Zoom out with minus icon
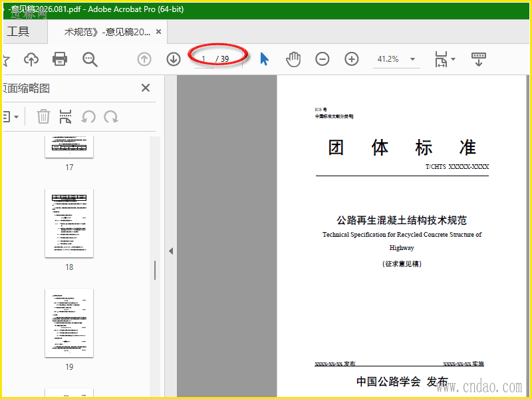This screenshot has width=532, height=399. (x=323, y=59)
